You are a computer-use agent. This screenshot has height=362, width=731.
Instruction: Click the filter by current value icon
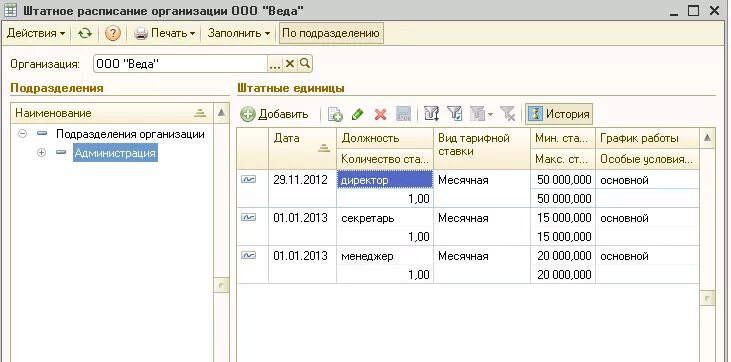point(455,114)
